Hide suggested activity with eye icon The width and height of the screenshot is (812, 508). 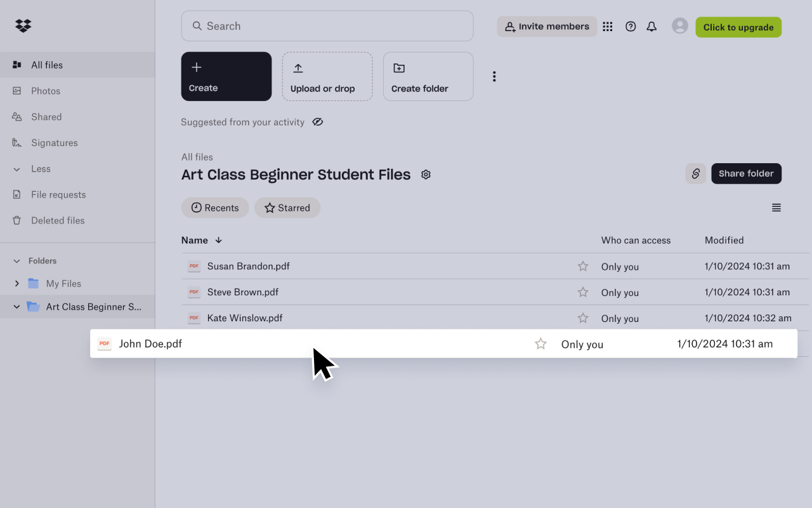point(318,122)
